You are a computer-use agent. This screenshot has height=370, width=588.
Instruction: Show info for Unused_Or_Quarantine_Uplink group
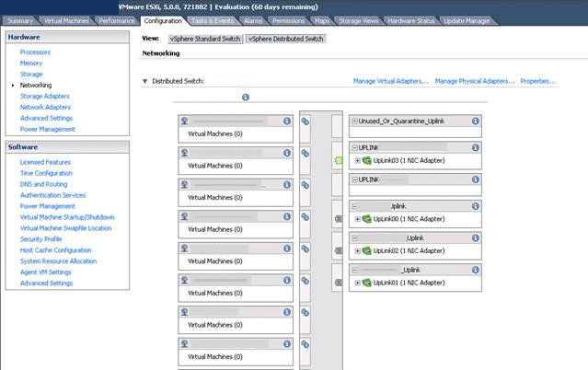tap(475, 121)
